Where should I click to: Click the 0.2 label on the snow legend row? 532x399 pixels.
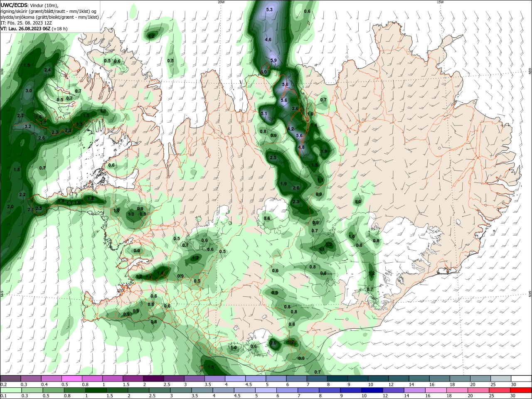tap(4, 384)
